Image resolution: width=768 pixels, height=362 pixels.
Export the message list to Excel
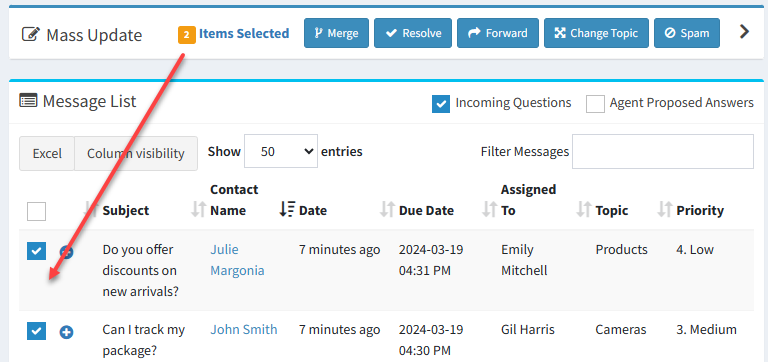(47, 153)
